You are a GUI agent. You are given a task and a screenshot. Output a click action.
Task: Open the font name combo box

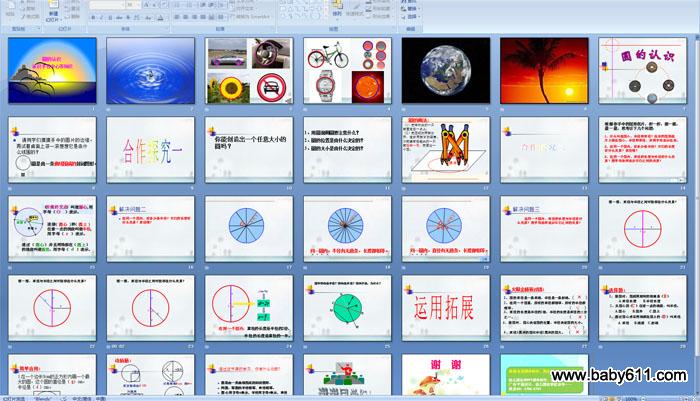[107, 5]
